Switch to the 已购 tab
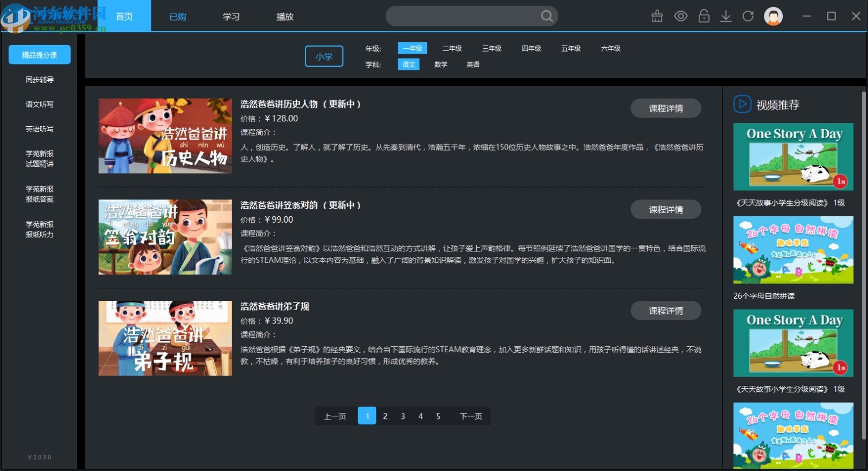868x471 pixels. pos(177,16)
